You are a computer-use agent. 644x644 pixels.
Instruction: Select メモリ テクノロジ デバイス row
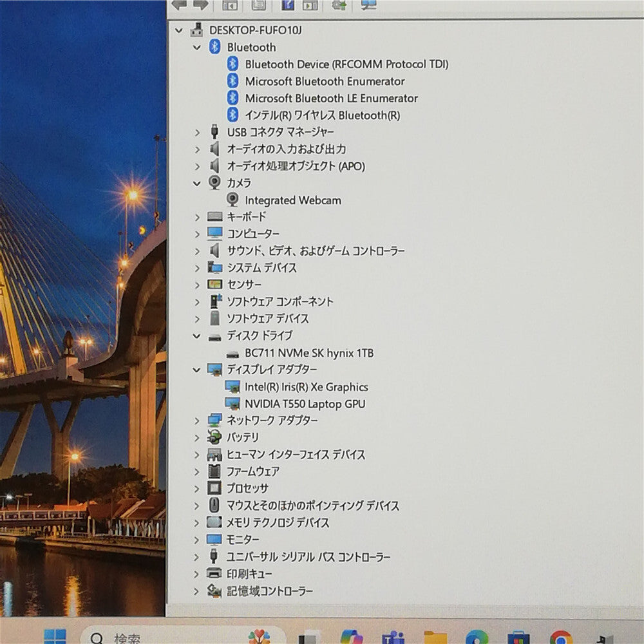pyautogui.click(x=278, y=522)
